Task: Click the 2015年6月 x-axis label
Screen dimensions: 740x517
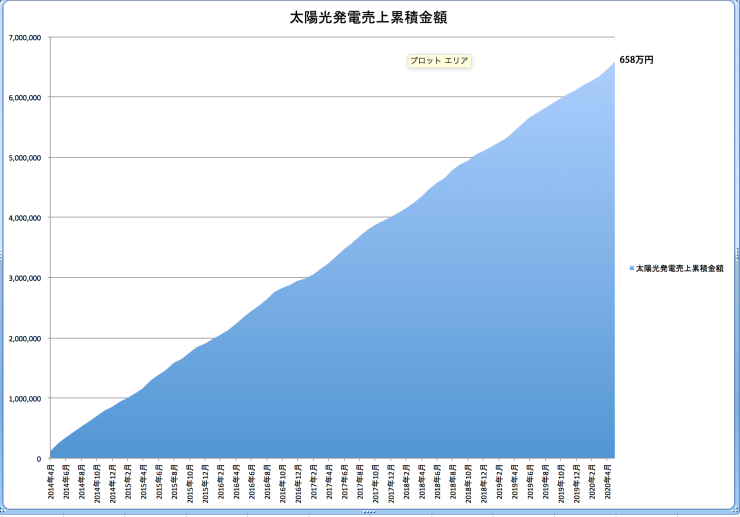Action: coord(159,481)
